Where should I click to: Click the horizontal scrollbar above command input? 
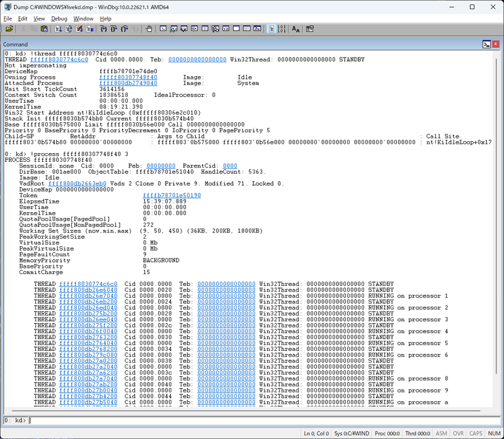point(246,411)
